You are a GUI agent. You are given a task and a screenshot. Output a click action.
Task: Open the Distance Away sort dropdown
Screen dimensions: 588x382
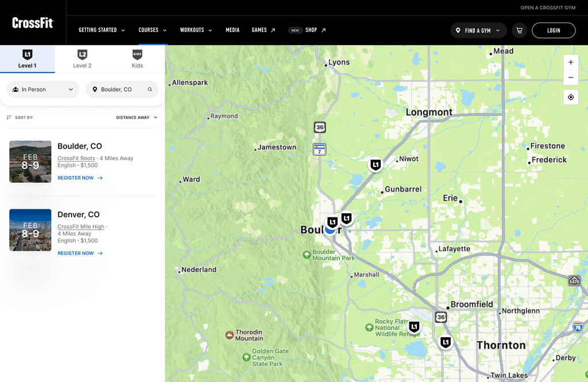pyautogui.click(x=137, y=118)
